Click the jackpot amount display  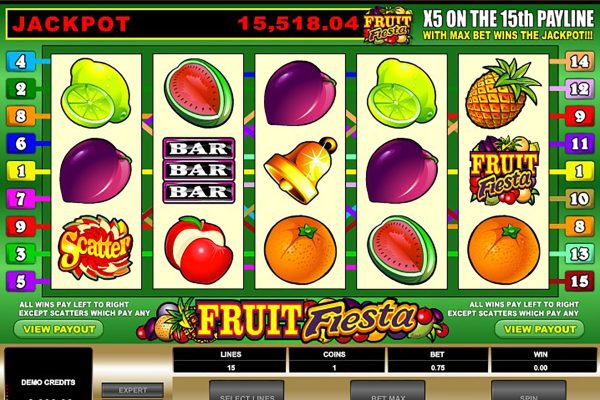[298, 24]
